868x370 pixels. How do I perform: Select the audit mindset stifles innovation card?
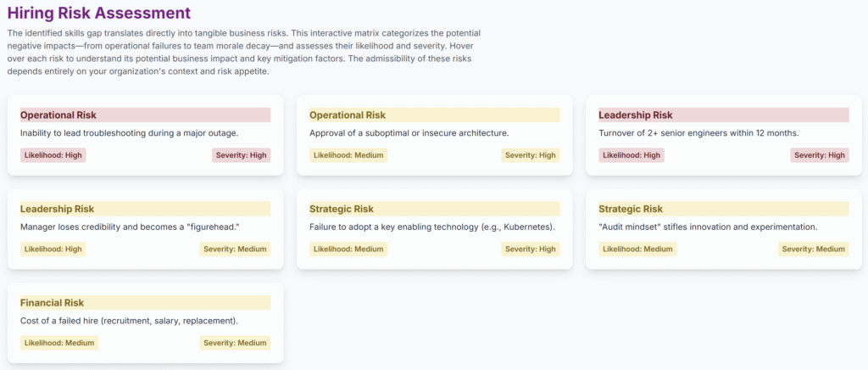pos(724,229)
